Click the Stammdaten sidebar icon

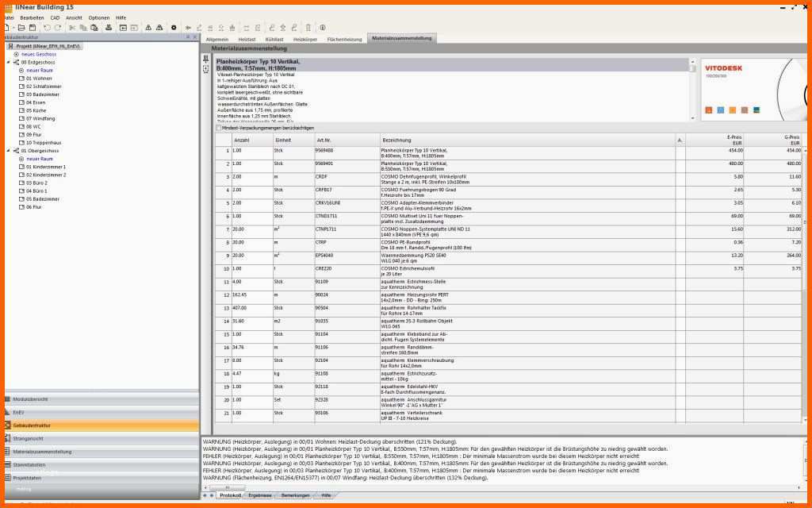coord(8,465)
